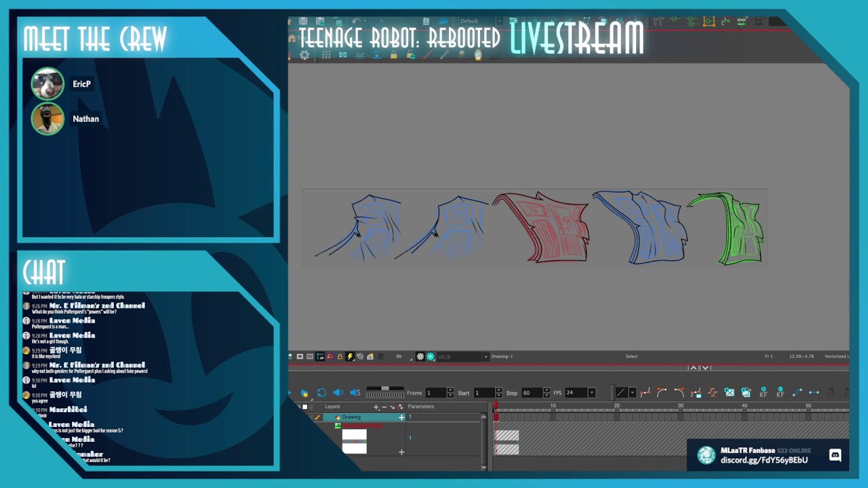Click the Save floppy disk icon
Image resolution: width=868 pixels, height=488 pixels.
(303, 21)
